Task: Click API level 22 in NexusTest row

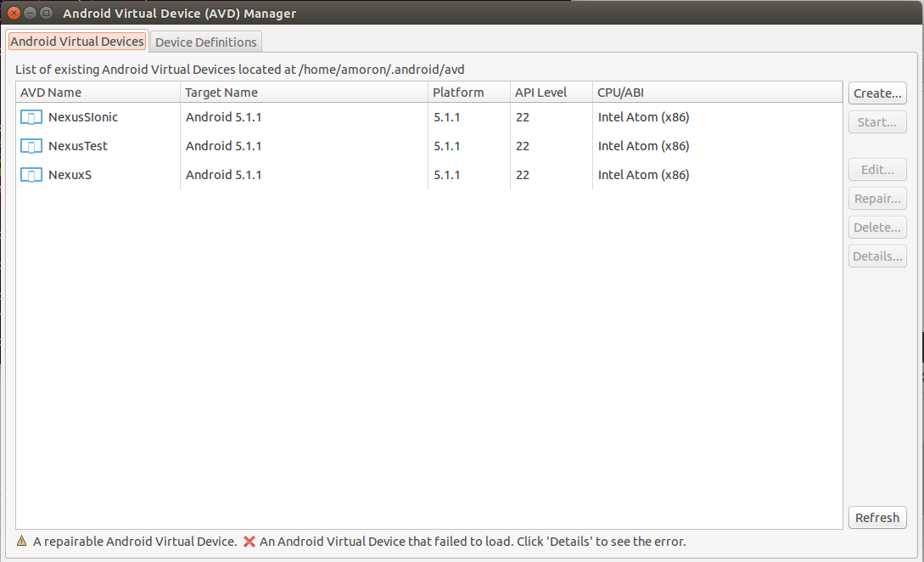Action: [x=523, y=146]
